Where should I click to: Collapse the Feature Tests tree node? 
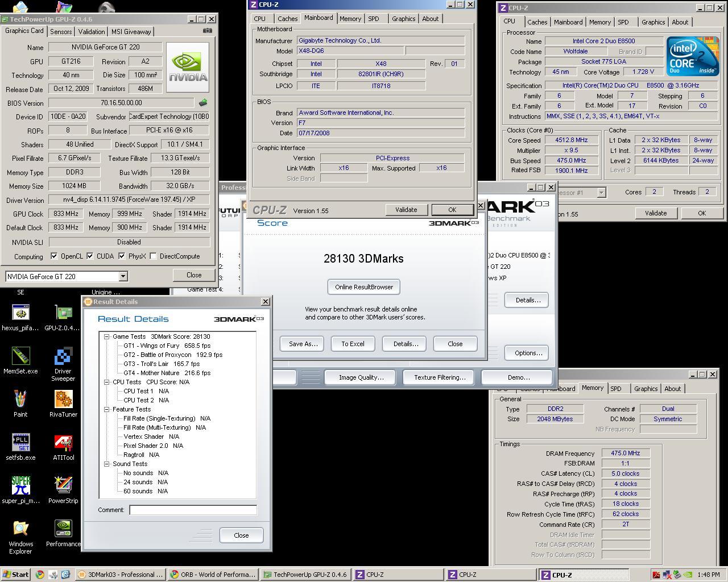[106, 409]
